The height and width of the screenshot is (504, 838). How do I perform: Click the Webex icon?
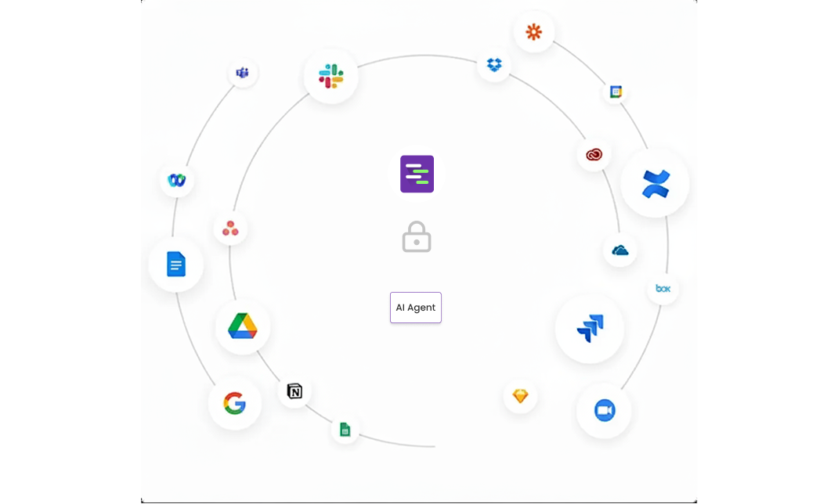click(177, 181)
